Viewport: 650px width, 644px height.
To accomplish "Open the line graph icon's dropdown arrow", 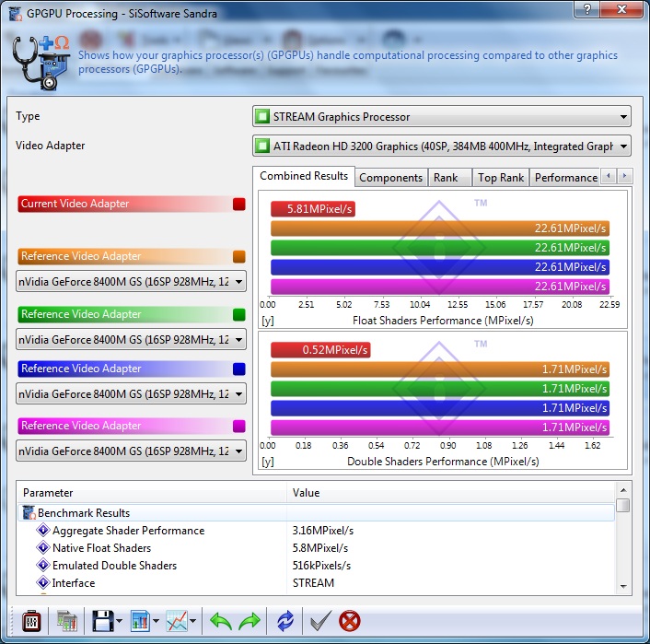I will (x=192, y=621).
